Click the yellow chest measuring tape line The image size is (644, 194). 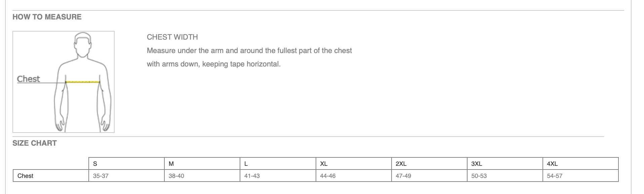point(83,82)
